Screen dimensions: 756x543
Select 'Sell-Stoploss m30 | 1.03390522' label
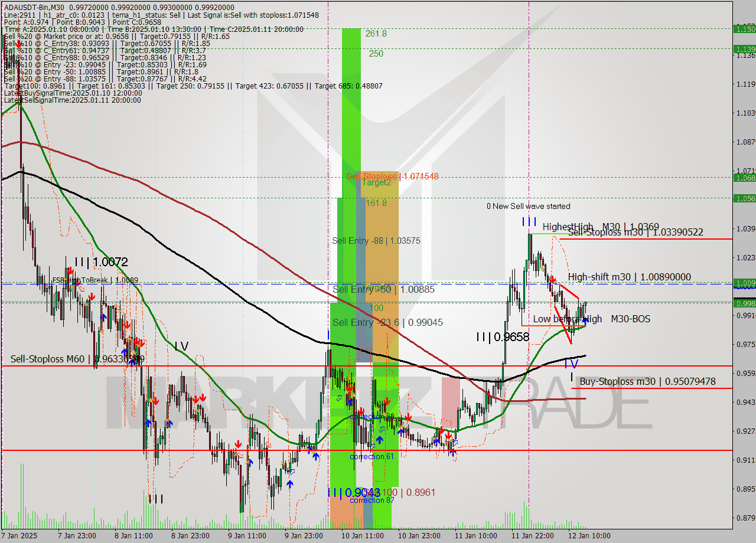click(x=636, y=233)
